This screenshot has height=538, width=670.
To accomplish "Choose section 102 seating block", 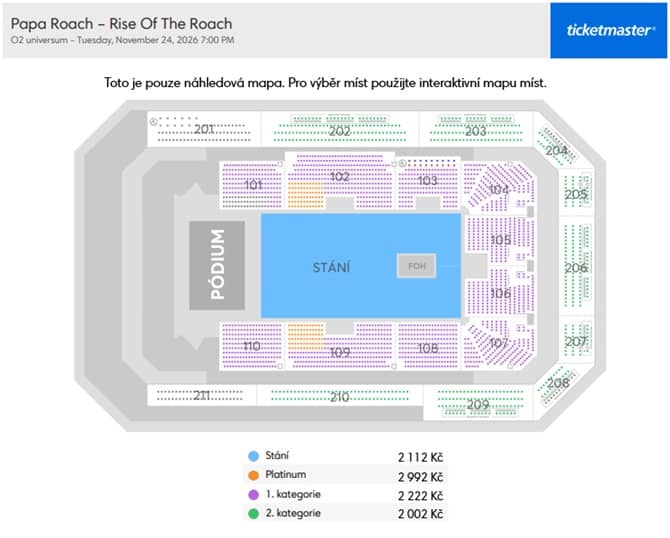I will pyautogui.click(x=340, y=180).
